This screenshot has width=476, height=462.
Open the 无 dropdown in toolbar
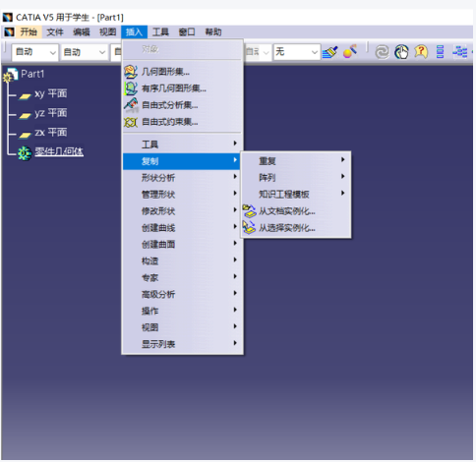(x=297, y=52)
